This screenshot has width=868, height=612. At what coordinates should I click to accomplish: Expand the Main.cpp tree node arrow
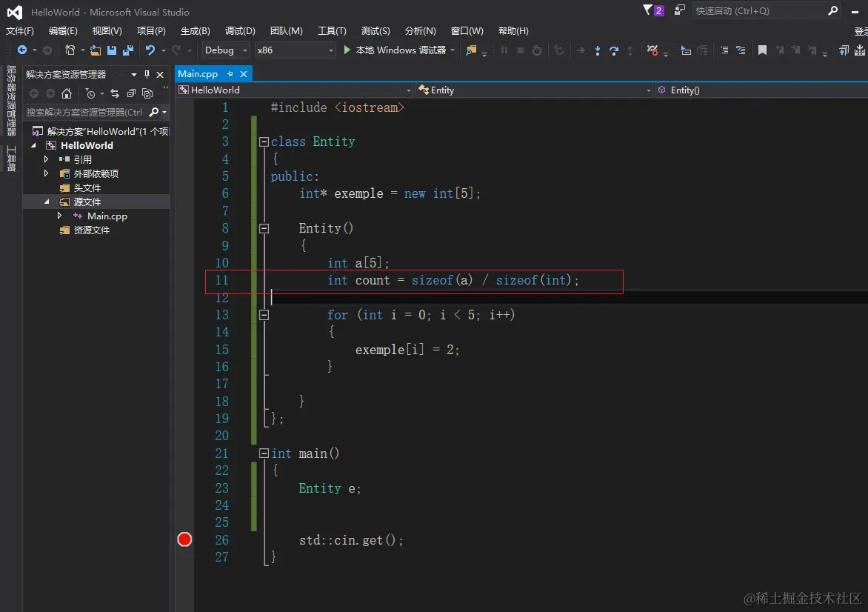point(60,216)
